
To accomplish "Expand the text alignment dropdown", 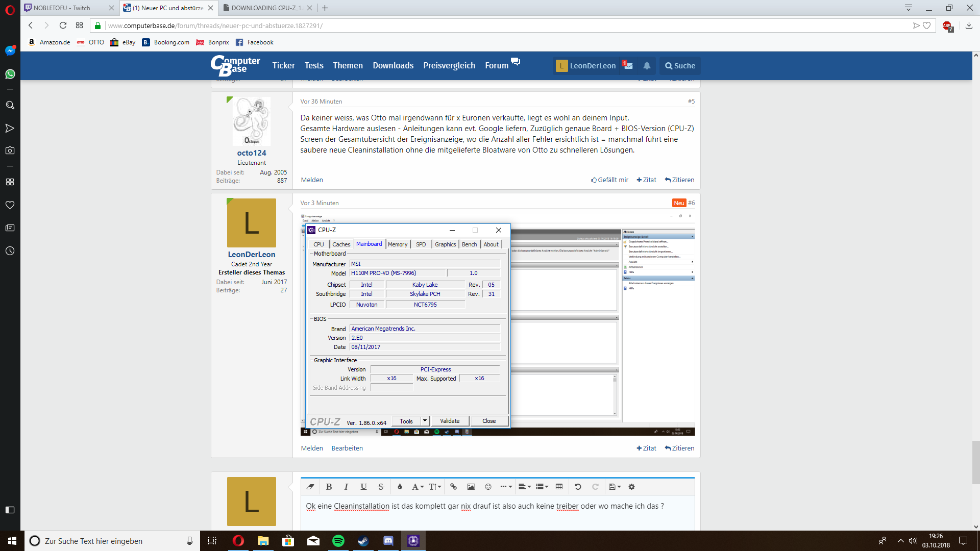I will click(x=525, y=487).
